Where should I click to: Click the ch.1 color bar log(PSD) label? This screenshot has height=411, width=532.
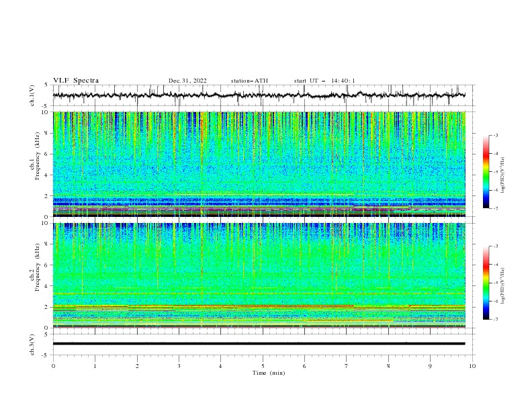coord(502,175)
